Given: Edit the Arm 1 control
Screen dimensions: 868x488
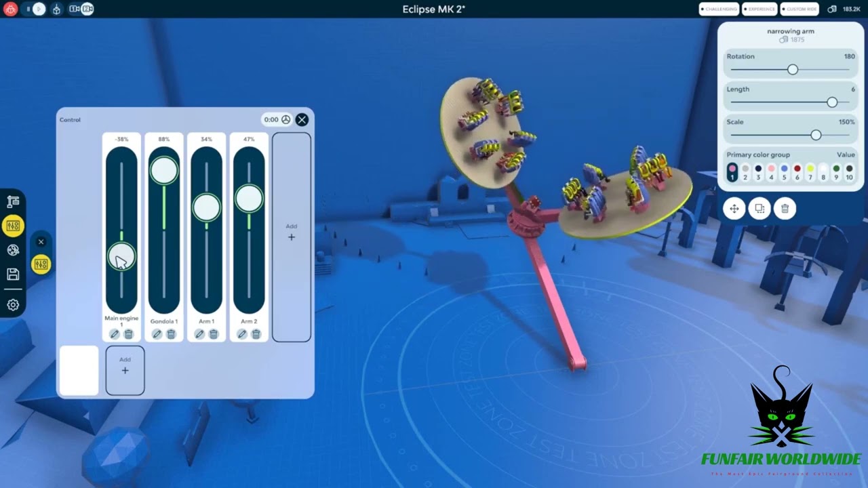Looking at the screenshot, I should coord(199,334).
